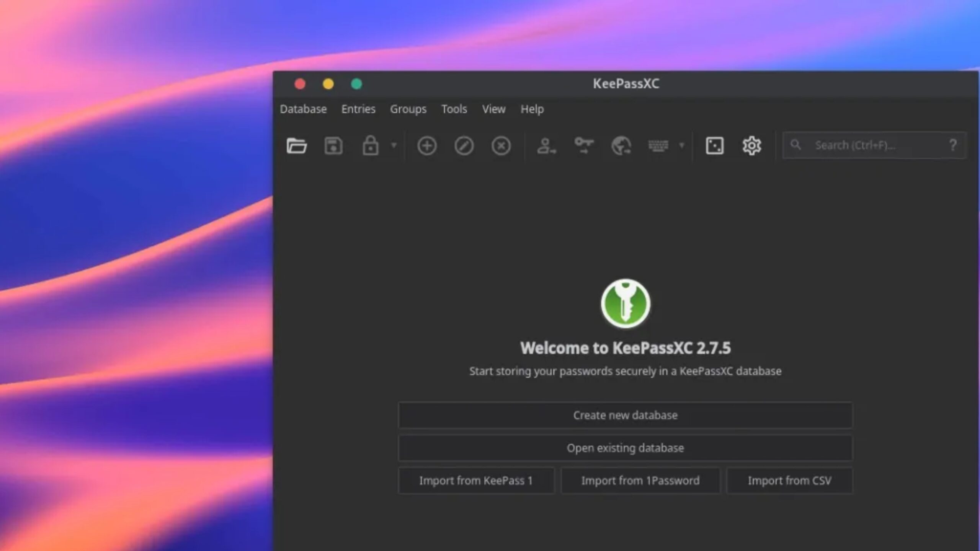Viewport: 980px width, 551px height.
Task: Open the Database menu
Action: click(303, 109)
